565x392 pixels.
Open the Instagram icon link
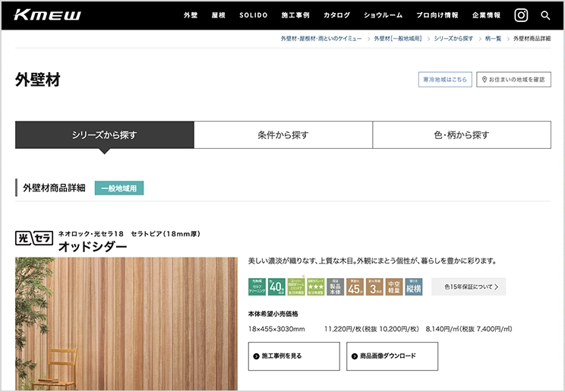pyautogui.click(x=521, y=15)
